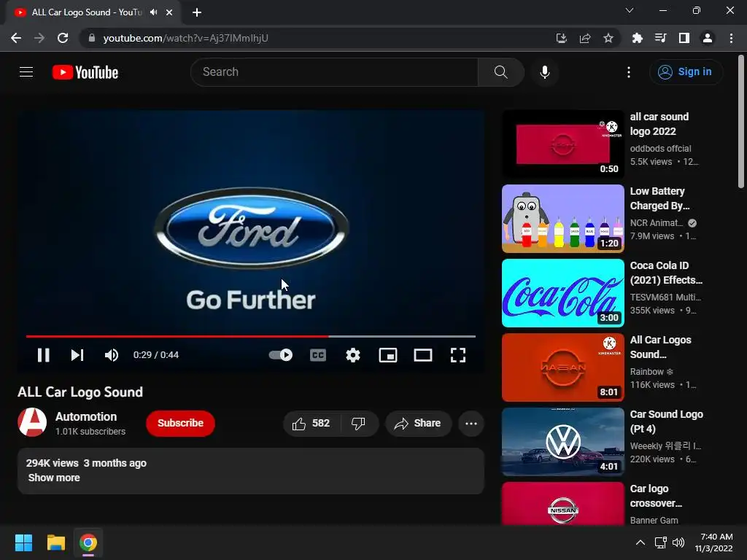Click the NCR Animat channel name

click(x=657, y=223)
